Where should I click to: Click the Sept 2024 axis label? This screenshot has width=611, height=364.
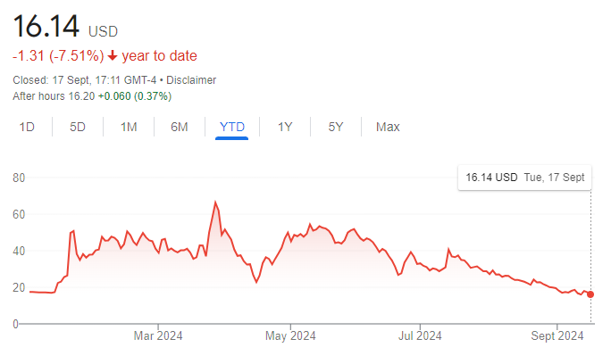(557, 336)
